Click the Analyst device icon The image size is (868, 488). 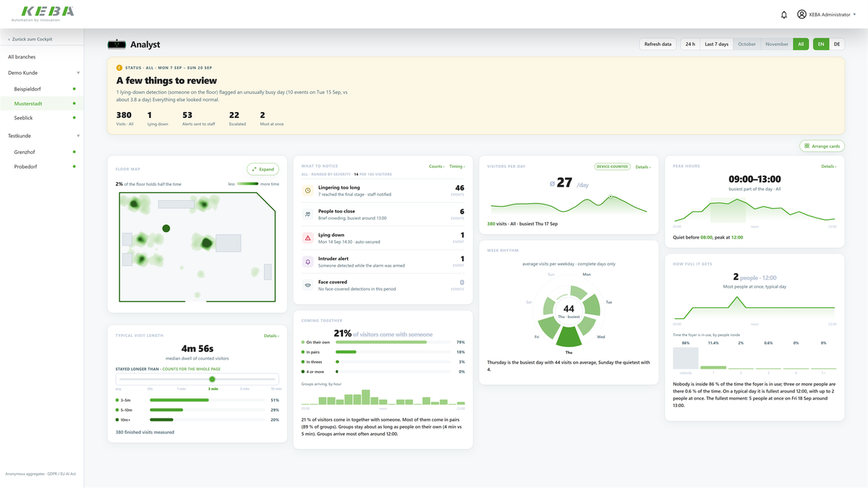(116, 44)
